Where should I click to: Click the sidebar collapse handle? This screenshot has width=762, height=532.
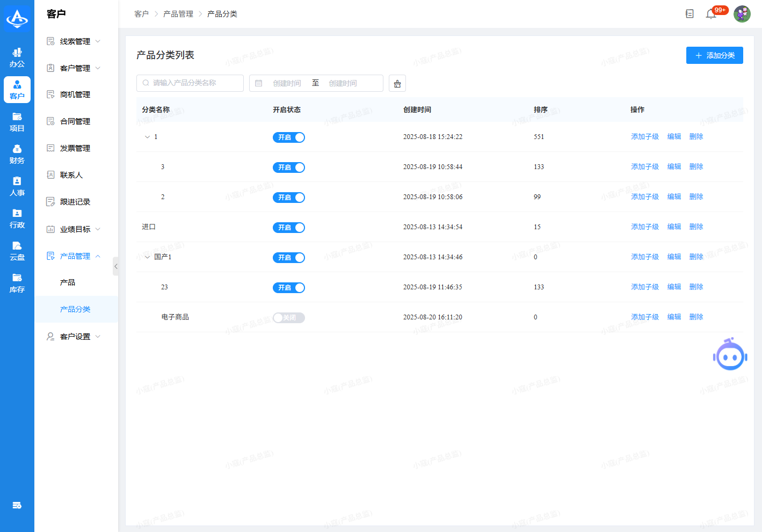115,266
